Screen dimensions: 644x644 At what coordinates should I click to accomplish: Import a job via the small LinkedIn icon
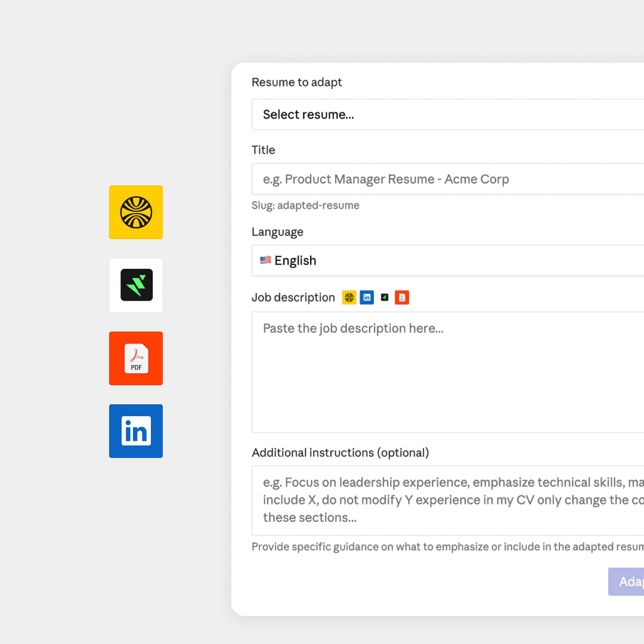tap(366, 297)
